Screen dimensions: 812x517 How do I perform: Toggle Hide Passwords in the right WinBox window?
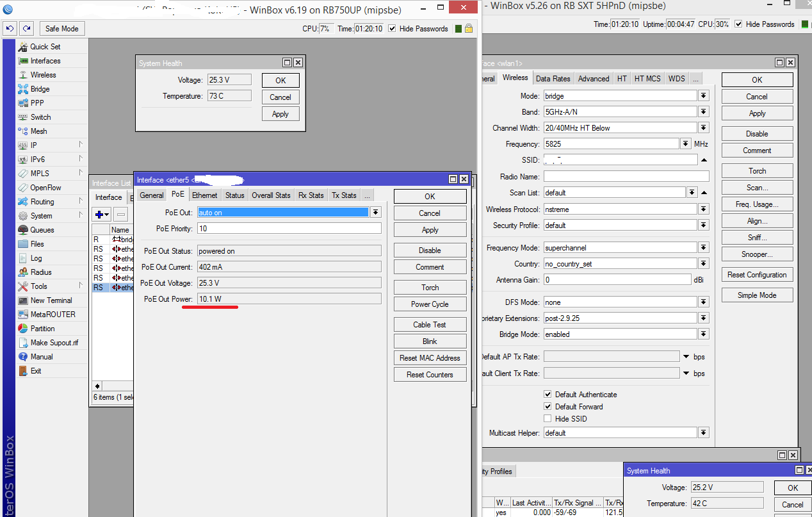[x=738, y=24]
